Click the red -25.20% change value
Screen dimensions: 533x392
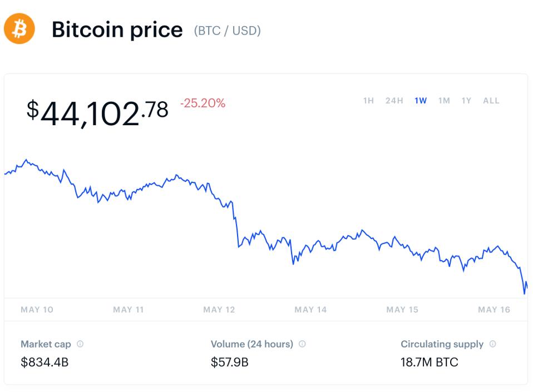tap(203, 103)
